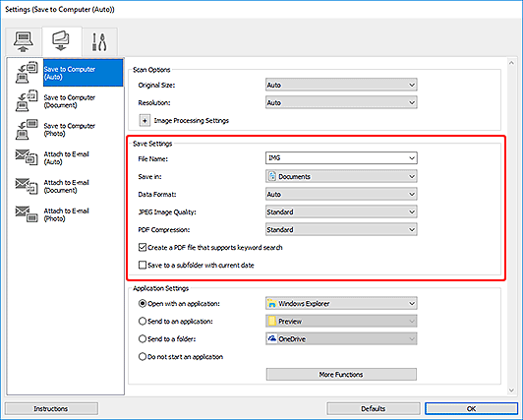The height and width of the screenshot is (420, 523).
Task: Click the OneDrive cloud icon
Action: click(x=272, y=339)
